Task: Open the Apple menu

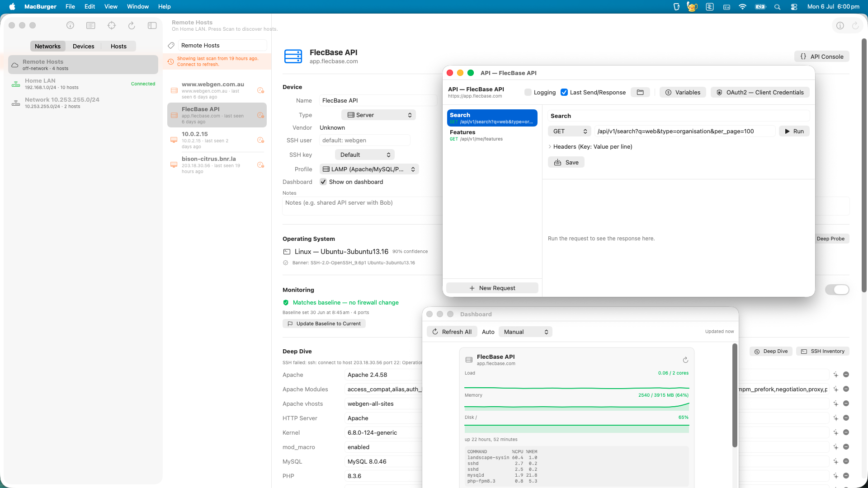Action: click(x=12, y=7)
